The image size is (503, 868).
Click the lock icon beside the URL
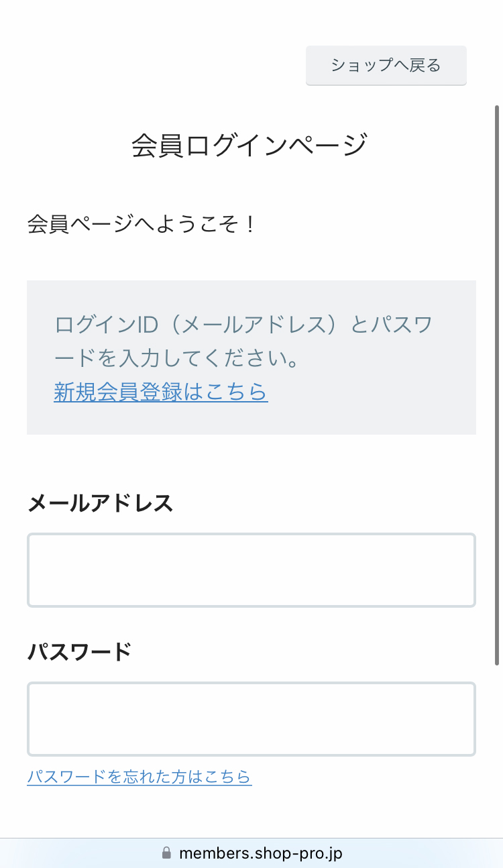click(166, 853)
